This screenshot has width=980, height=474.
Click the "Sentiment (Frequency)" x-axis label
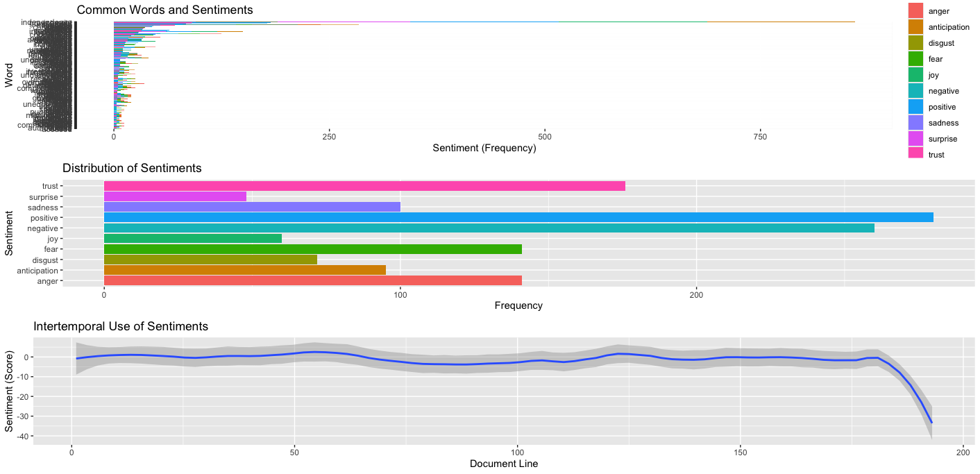point(484,149)
